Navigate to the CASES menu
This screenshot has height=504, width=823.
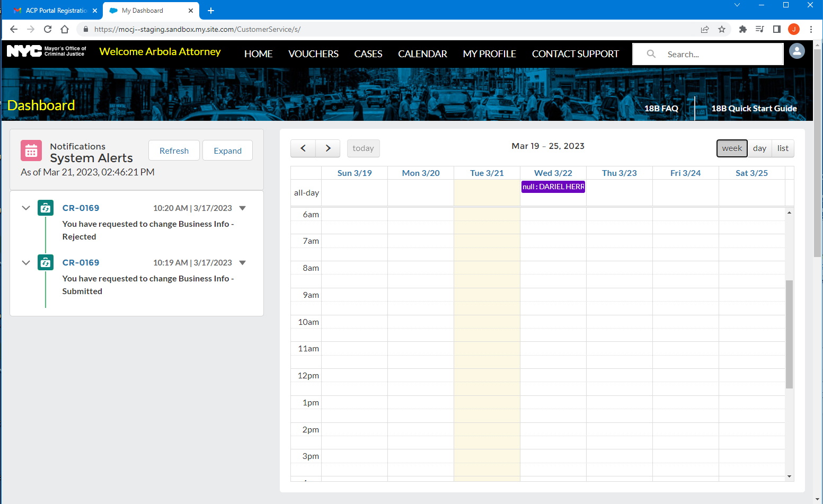[368, 54]
